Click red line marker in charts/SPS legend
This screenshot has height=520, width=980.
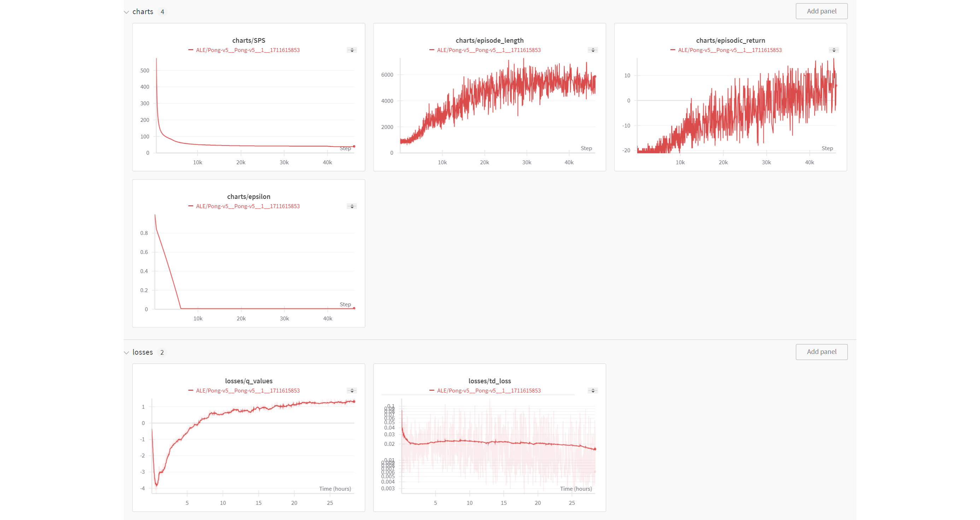coord(190,50)
